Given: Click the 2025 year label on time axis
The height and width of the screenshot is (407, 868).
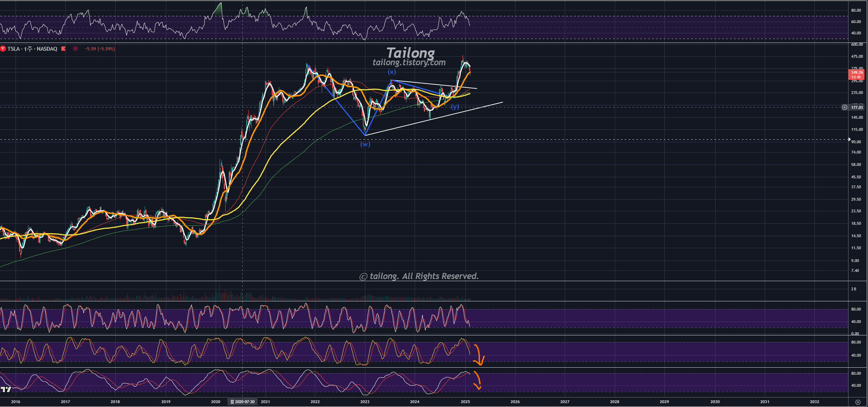Looking at the screenshot, I should pos(465,402).
